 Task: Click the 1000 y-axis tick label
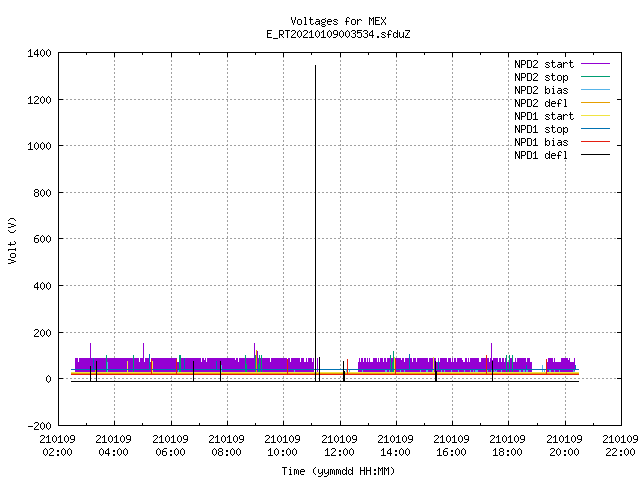coord(39,146)
